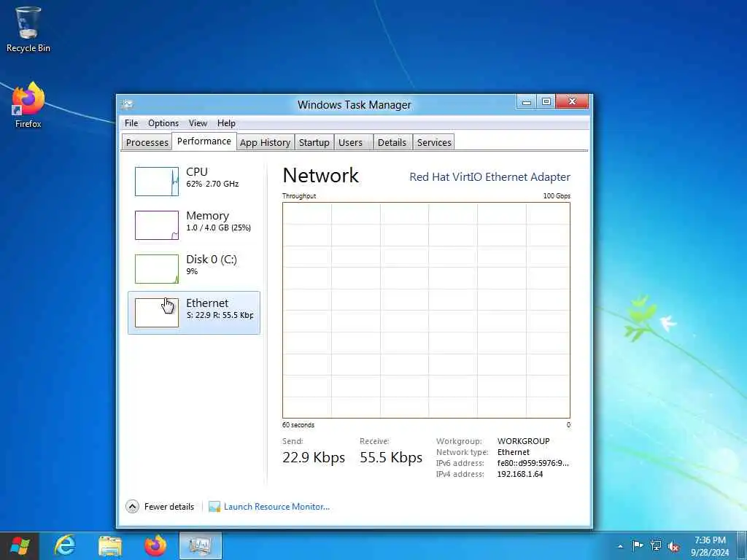Click the Windows Start button

[x=20, y=545]
